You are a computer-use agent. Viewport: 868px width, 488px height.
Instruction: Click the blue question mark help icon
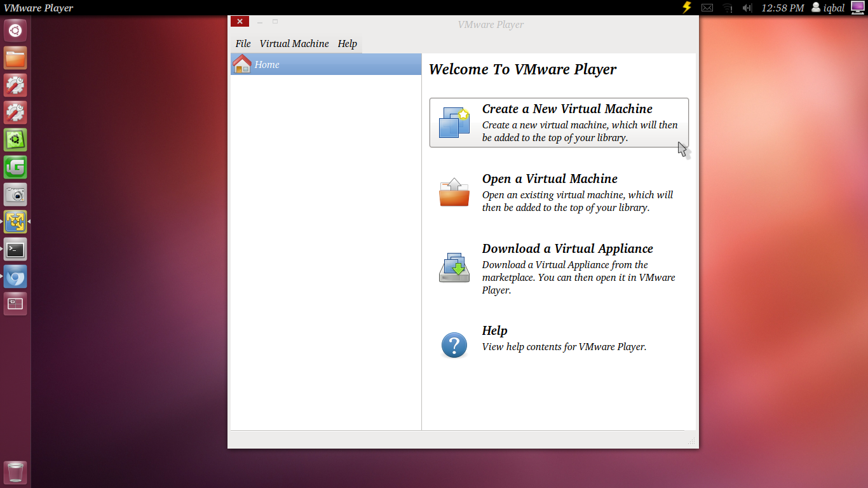[x=454, y=345]
